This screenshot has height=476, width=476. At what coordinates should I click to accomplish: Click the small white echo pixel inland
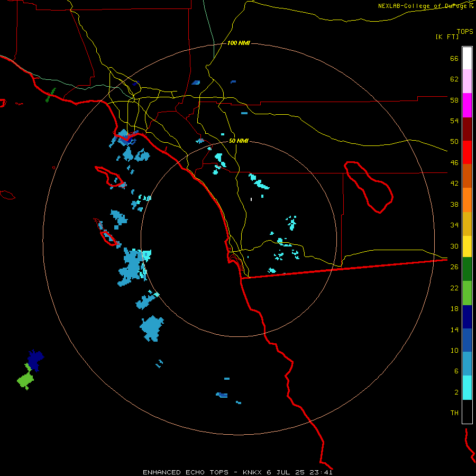251,199
